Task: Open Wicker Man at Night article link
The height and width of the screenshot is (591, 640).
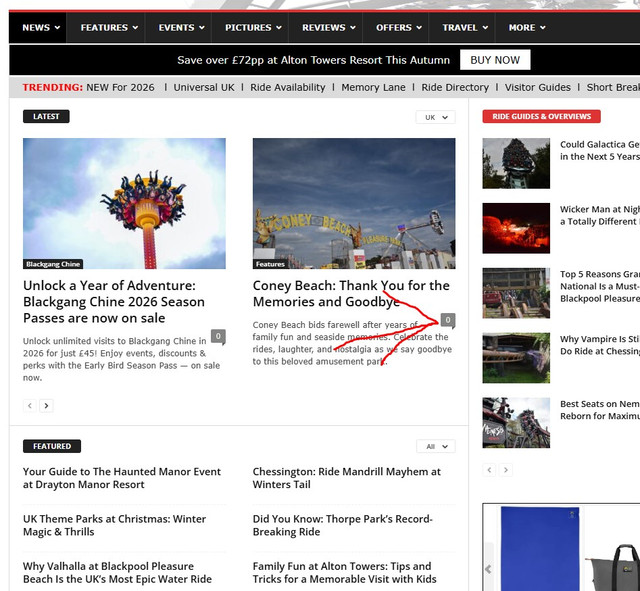Action: click(x=600, y=216)
